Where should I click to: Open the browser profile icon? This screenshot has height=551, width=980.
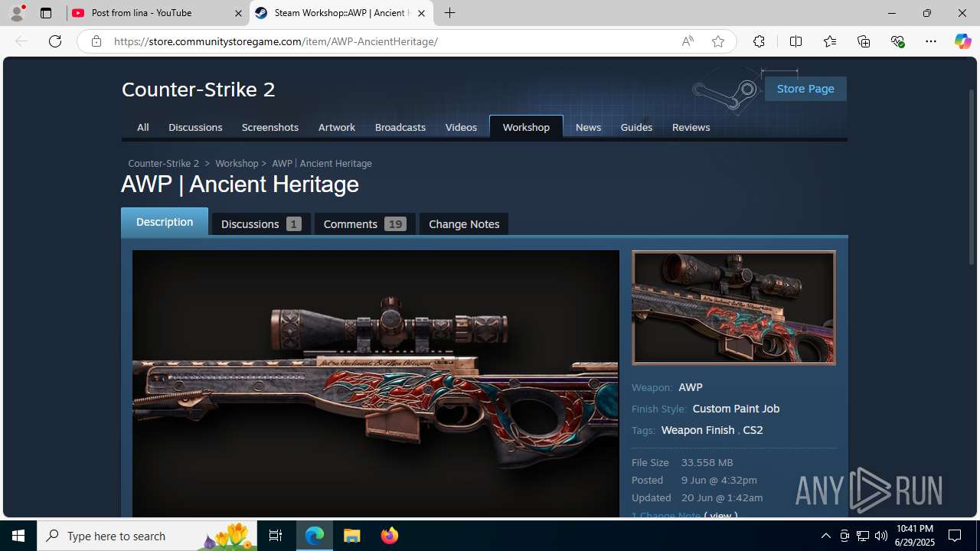(17, 13)
